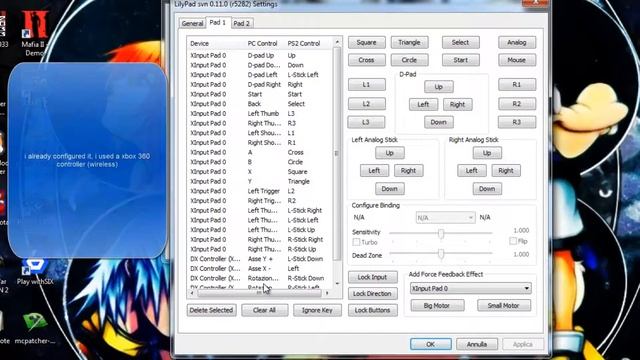The image size is (640, 360).
Task: Click the D-Pad Down button
Action: pyautogui.click(x=438, y=122)
